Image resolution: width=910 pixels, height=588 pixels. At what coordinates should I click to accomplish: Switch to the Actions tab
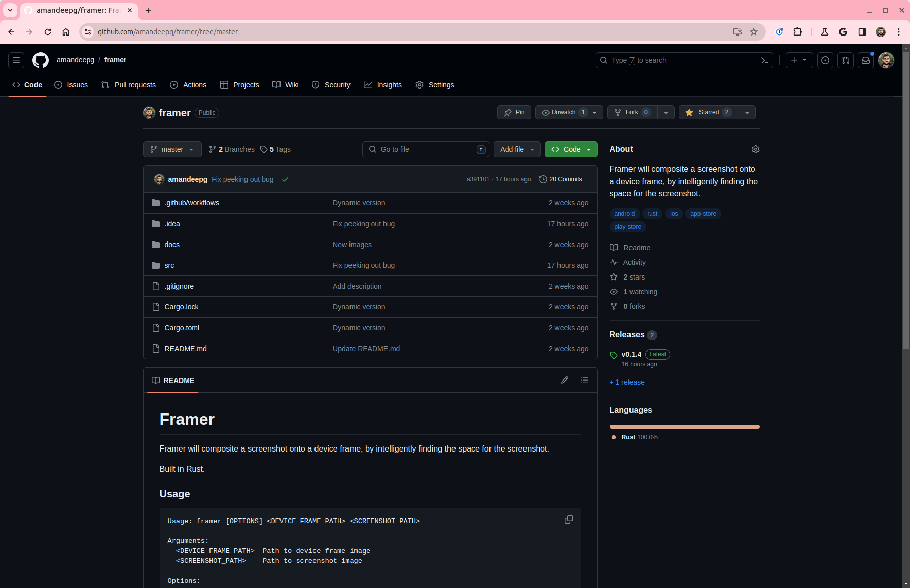click(x=188, y=85)
